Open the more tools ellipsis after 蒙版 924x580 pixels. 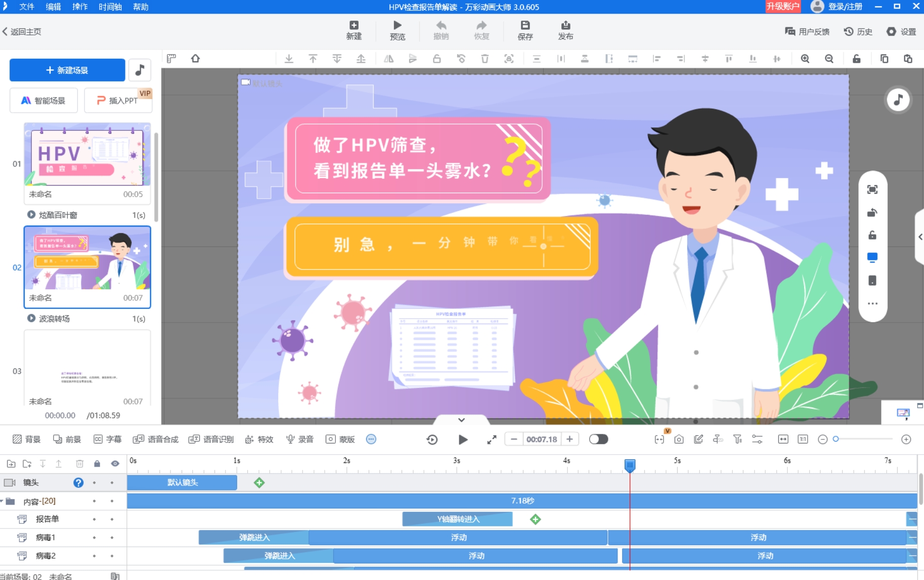(371, 439)
